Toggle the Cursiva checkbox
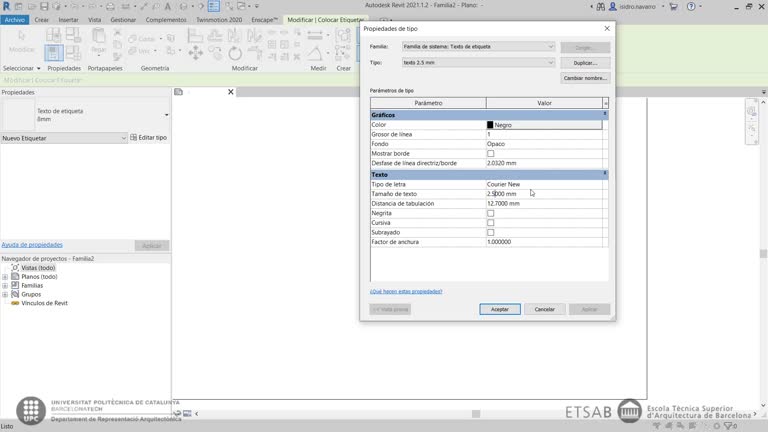Viewport: 768px width, 432px height. pos(490,223)
